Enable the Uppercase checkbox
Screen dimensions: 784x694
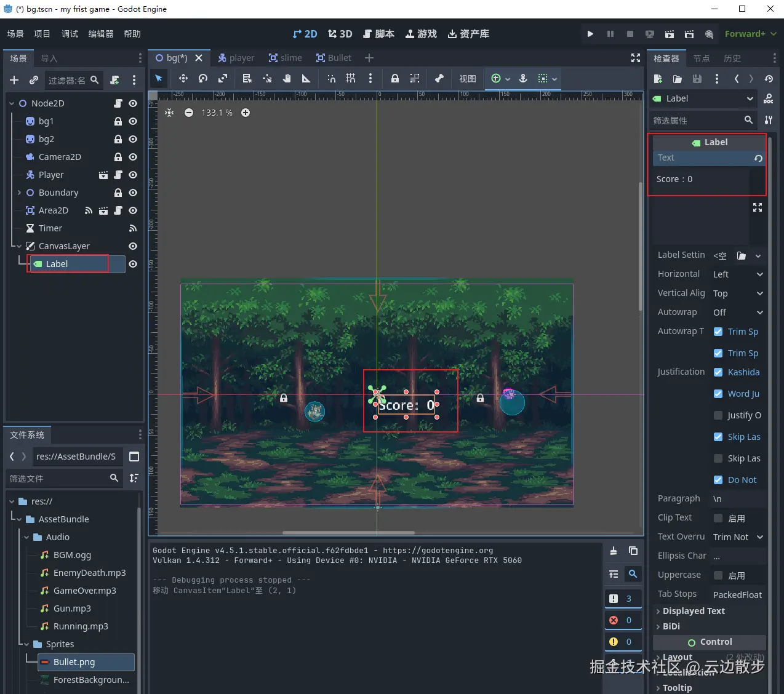[718, 575]
